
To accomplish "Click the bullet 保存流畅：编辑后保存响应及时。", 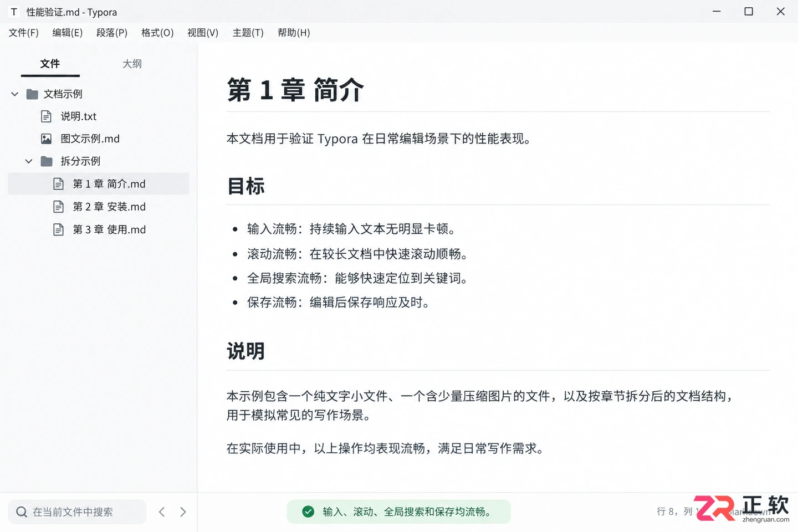I will 339,303.
